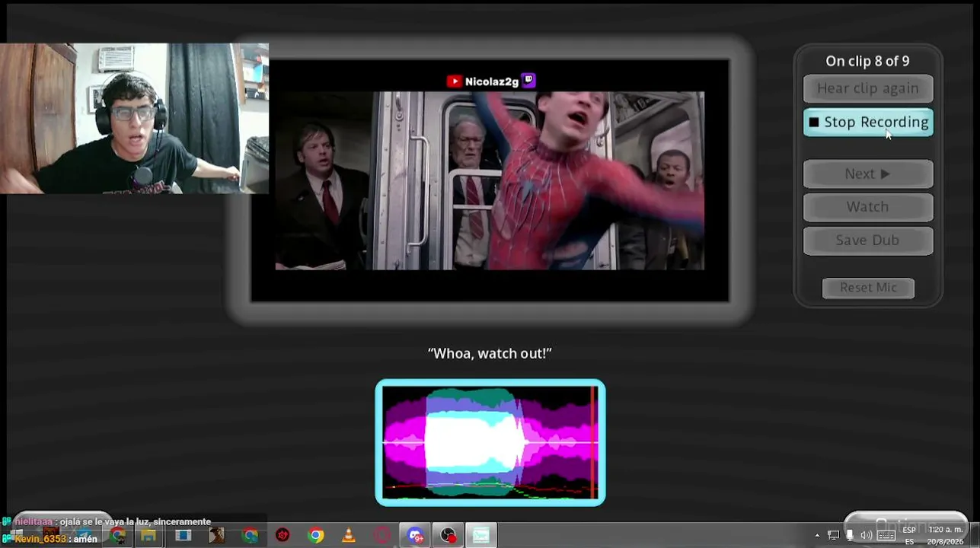Click the Watch button
This screenshot has width=980, height=548.
868,207
